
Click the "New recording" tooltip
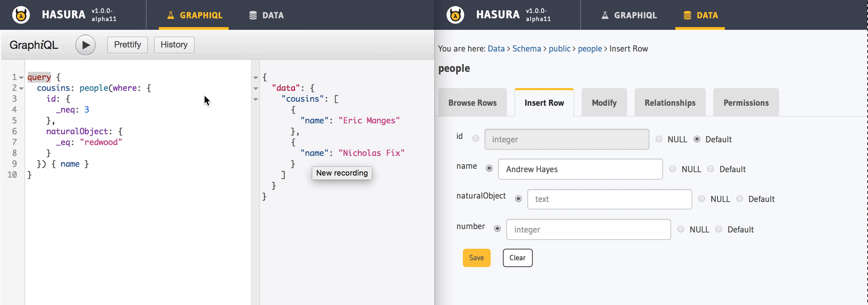click(x=342, y=173)
